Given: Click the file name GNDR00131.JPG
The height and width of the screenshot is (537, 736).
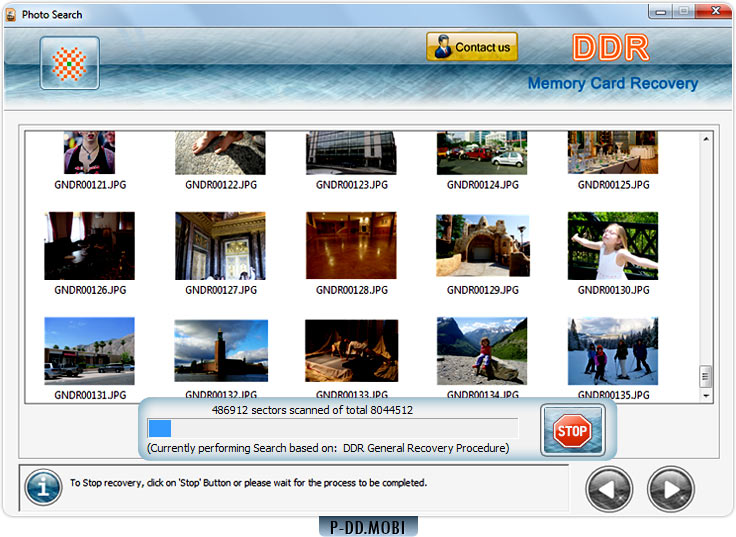Looking at the screenshot, I should coord(90,395).
